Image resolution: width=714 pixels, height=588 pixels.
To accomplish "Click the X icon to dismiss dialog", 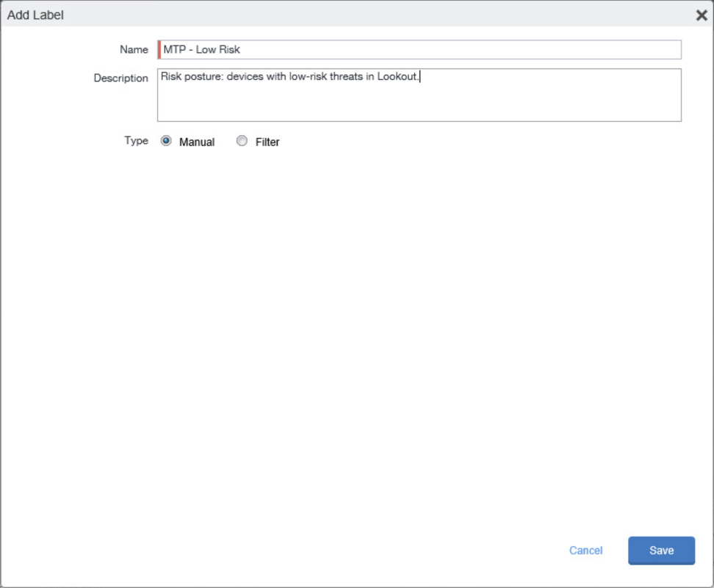I will [702, 15].
